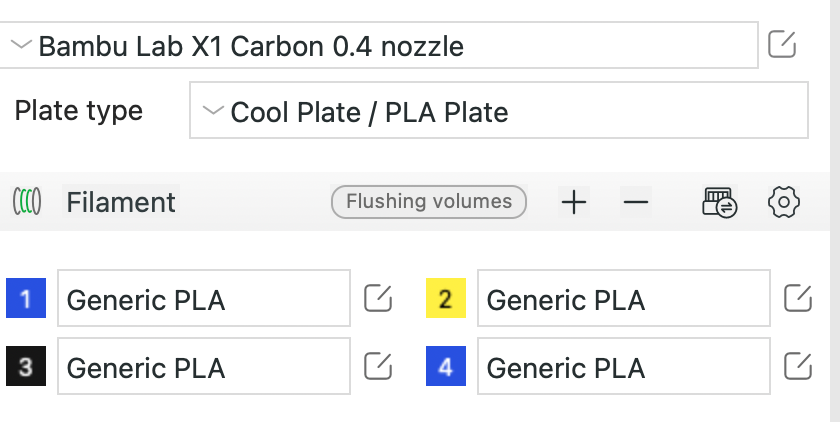Screen dimensions: 840x422
Task: Open filament 2 Generic PLA dropdown
Action: point(623,299)
